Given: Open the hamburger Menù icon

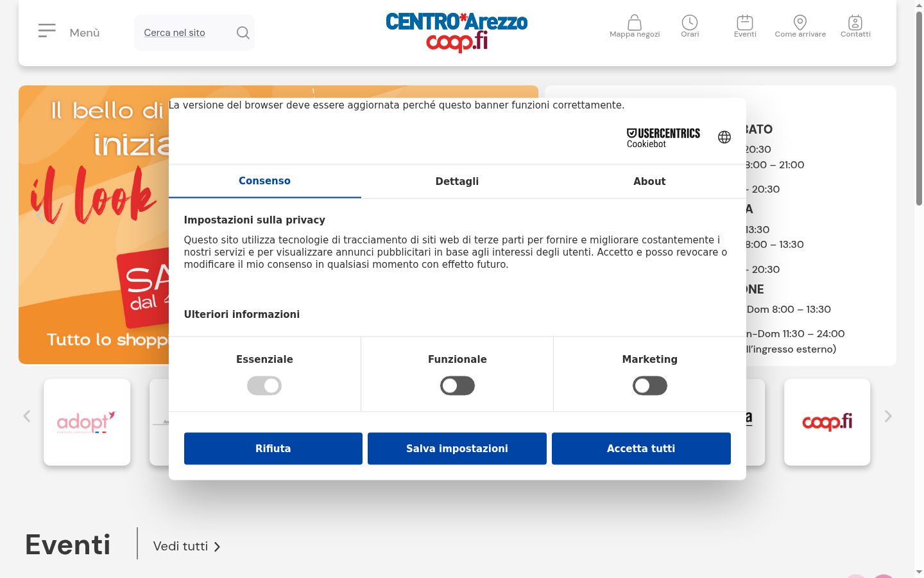Looking at the screenshot, I should (47, 31).
